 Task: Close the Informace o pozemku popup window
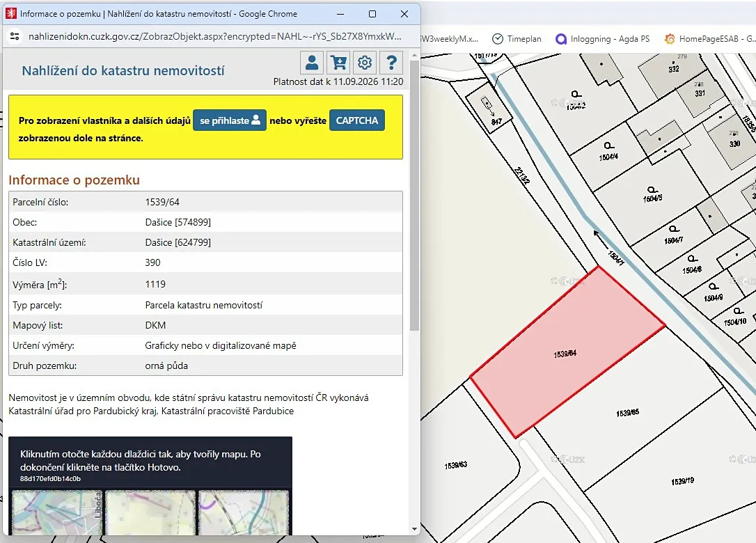[x=404, y=14]
